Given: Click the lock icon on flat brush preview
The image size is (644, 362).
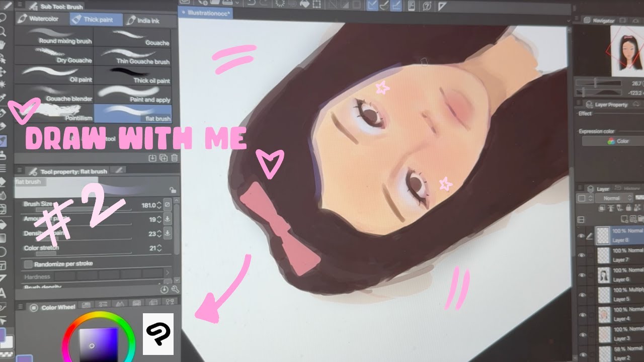Looking at the screenshot, I should coord(173,190).
